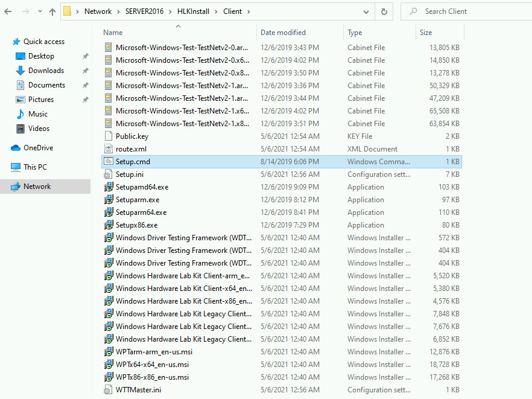Open the recent locations dropdown arrow
Viewport: 532px width, 399px height.
pyautogui.click(x=40, y=11)
